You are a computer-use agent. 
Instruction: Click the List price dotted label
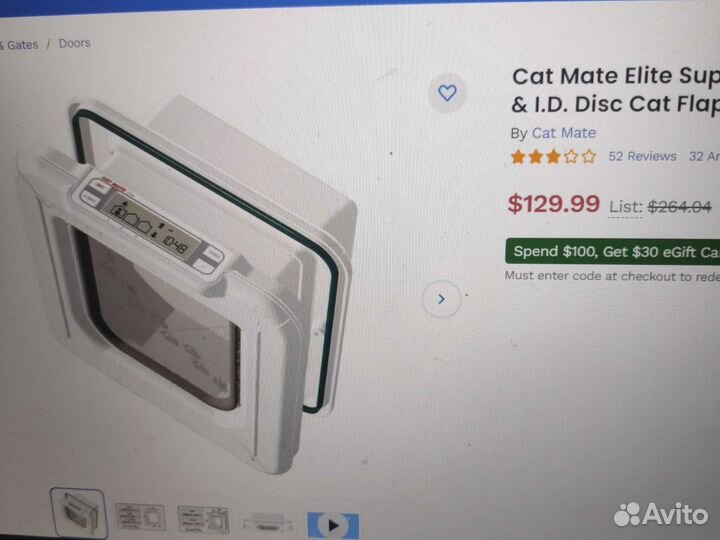(x=625, y=207)
